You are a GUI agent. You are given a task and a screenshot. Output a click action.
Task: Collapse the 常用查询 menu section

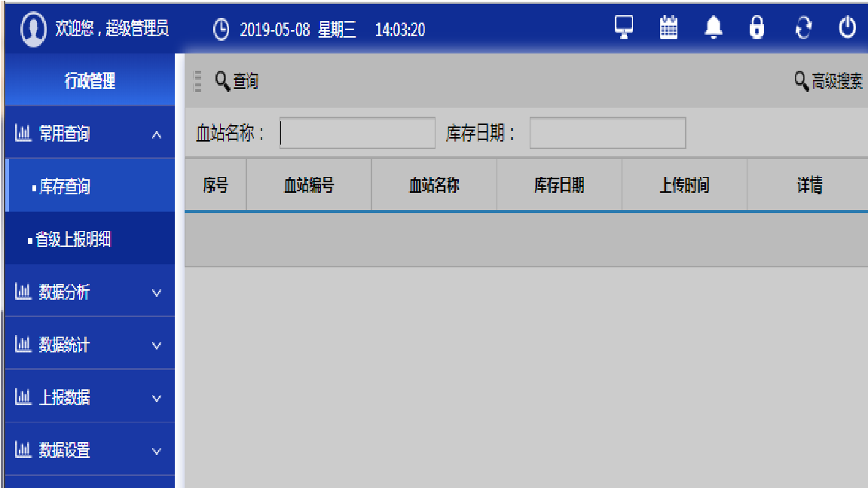(x=90, y=133)
